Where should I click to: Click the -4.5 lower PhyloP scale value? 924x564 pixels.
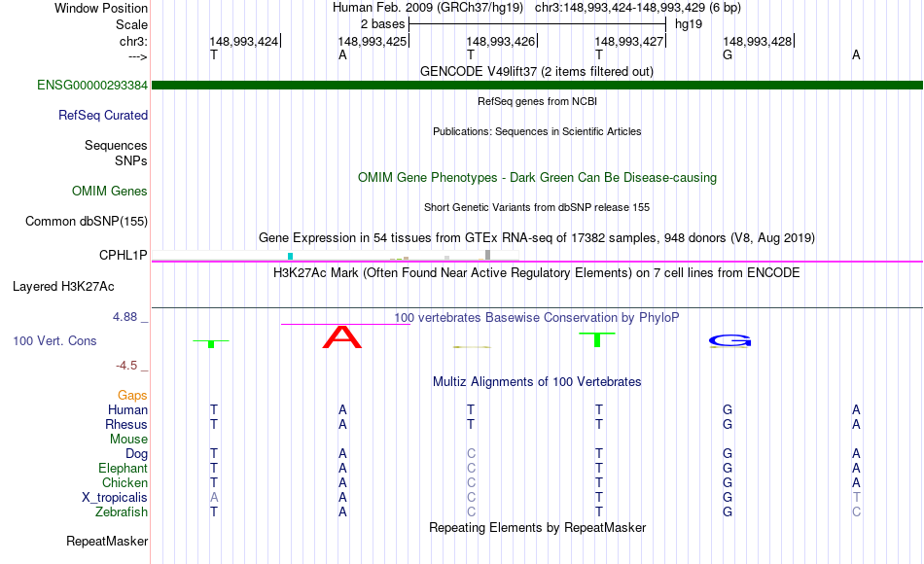[126, 366]
